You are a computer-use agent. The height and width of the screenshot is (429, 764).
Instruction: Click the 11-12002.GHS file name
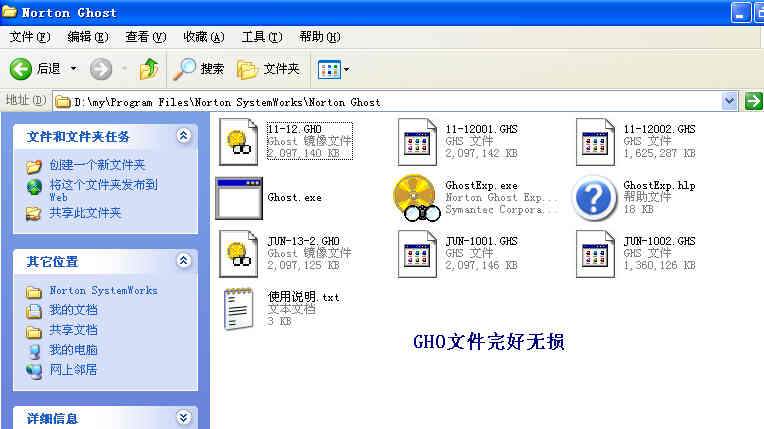[659, 129]
